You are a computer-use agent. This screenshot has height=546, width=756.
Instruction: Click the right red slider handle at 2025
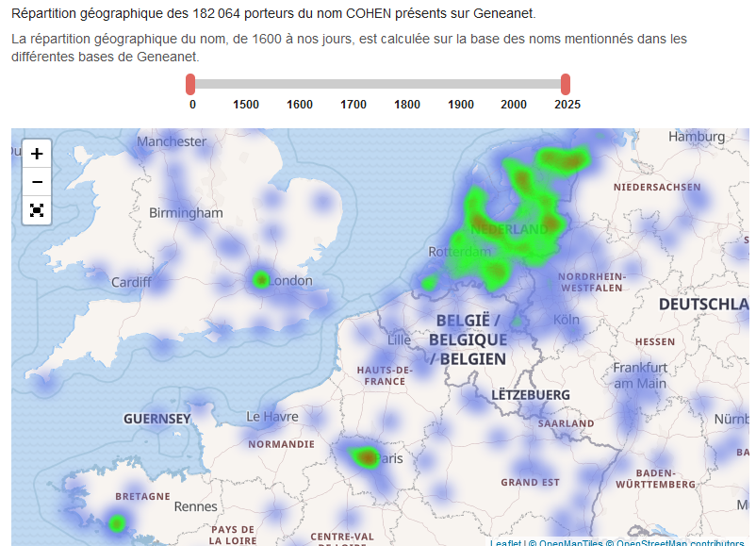tap(566, 85)
